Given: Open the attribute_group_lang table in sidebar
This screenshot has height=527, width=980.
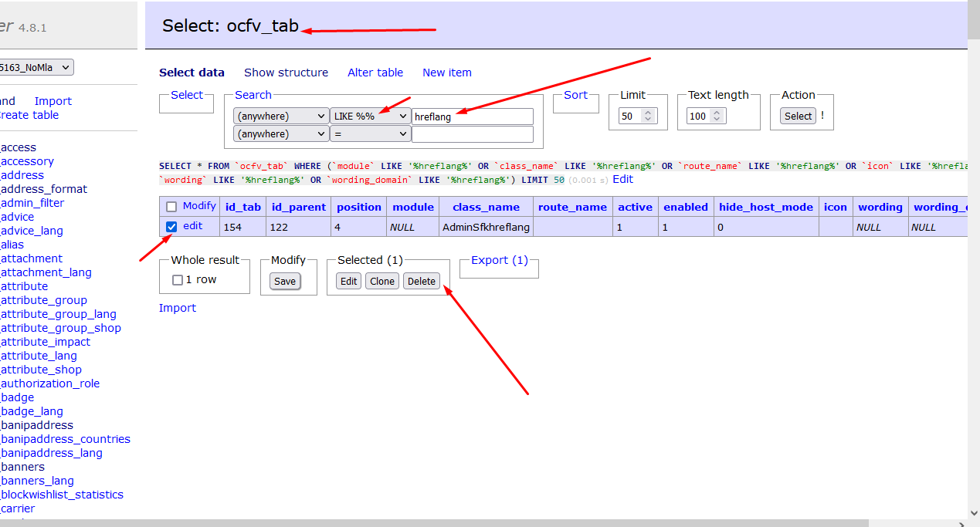Looking at the screenshot, I should pyautogui.click(x=59, y=314).
